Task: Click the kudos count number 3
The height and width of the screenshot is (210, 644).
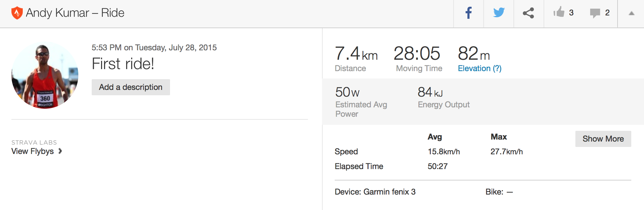Action: point(571,13)
